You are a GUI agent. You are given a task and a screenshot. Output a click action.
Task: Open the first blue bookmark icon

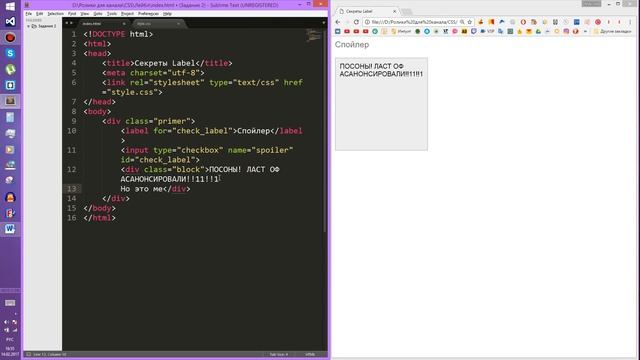point(338,31)
